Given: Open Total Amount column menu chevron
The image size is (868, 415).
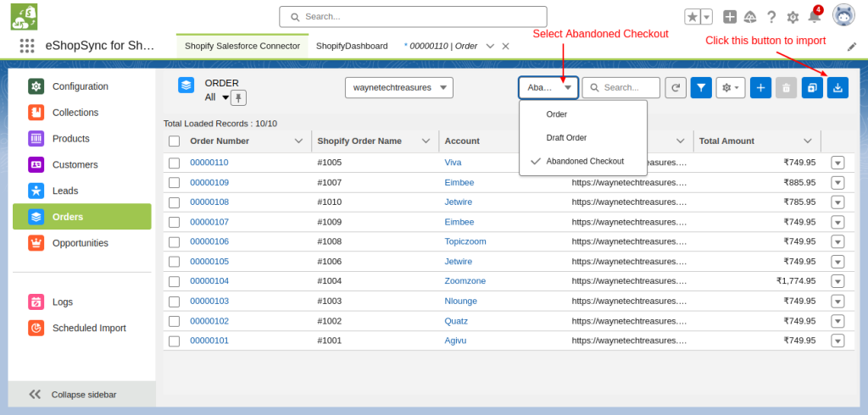Looking at the screenshot, I should click(x=808, y=141).
